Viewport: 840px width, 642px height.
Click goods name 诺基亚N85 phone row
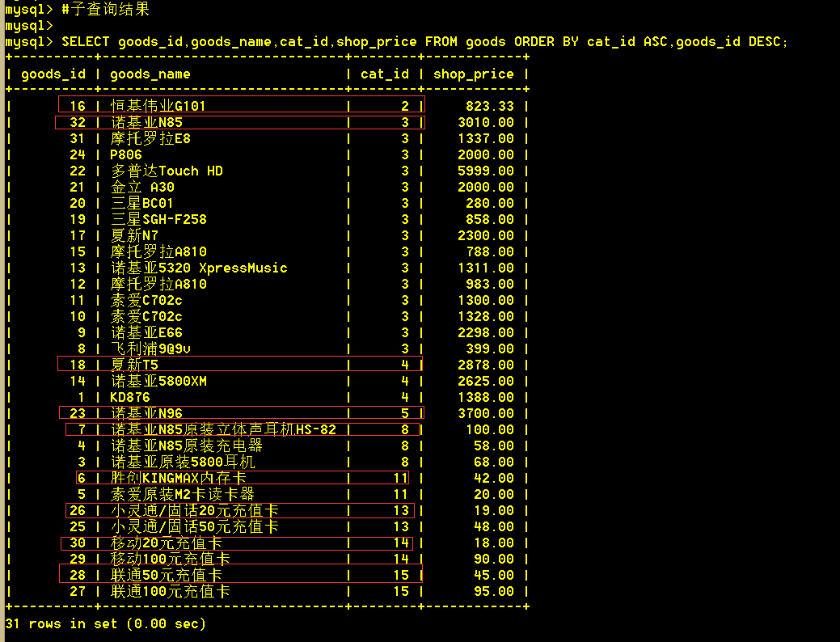click(x=146, y=122)
